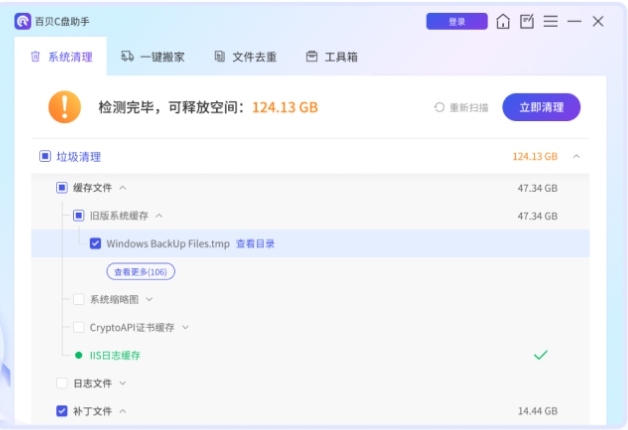This screenshot has width=628, height=430.
Task: Click the IIS日志缓存 row label
Action: click(x=115, y=355)
